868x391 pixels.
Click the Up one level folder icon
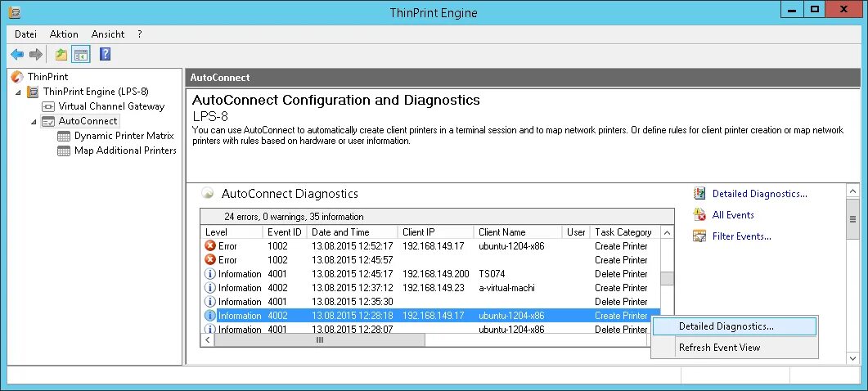pos(61,54)
